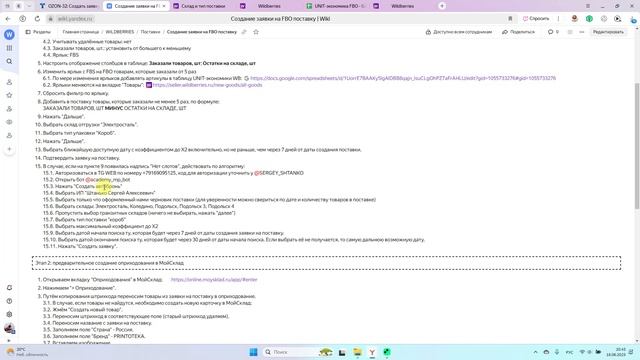Open notifications bell in left sidebar
The height and width of the screenshot is (360, 640).
(9, 288)
